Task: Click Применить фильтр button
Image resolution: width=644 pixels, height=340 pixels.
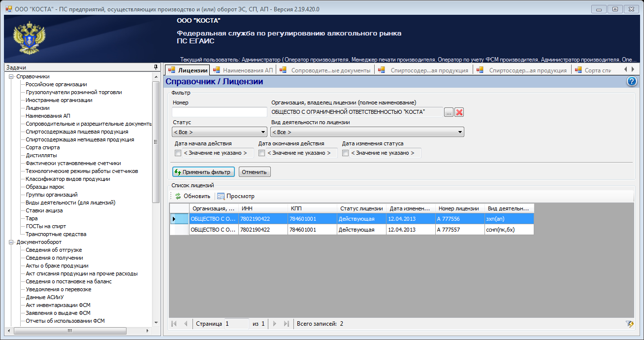Action: [x=203, y=172]
